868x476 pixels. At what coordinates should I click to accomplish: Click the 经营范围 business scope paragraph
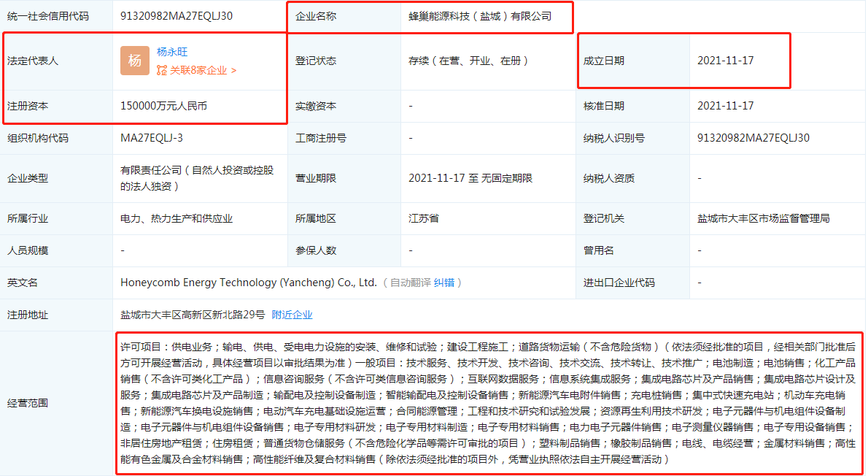click(x=488, y=403)
